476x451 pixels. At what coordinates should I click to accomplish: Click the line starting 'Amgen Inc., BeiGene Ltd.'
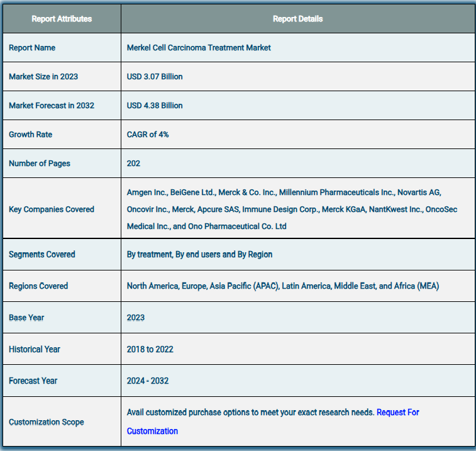pyautogui.click(x=284, y=192)
